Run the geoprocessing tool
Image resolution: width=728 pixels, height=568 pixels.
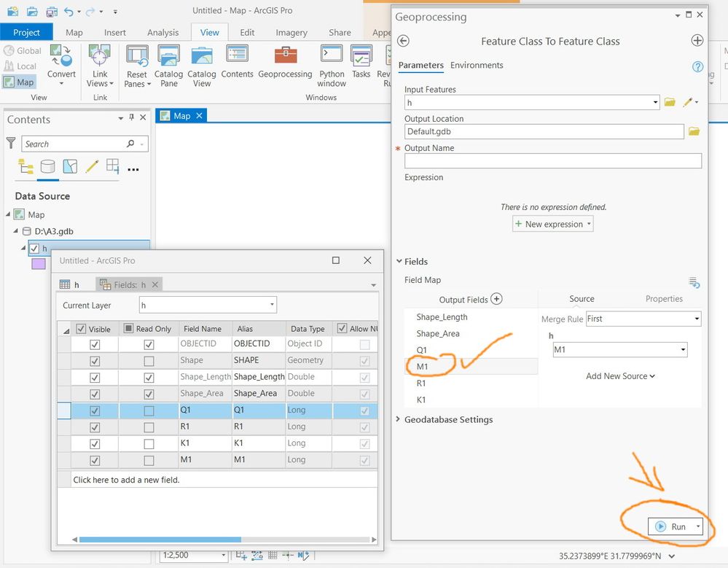[x=675, y=526]
